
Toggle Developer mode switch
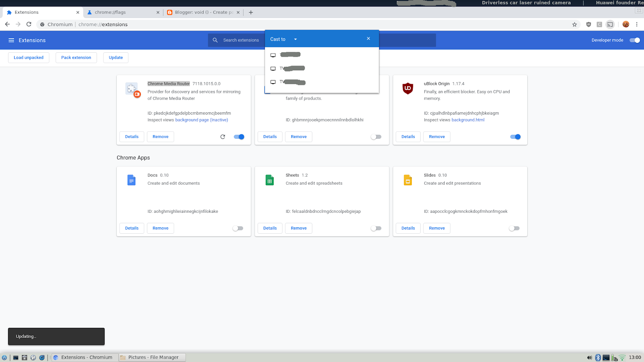635,40
